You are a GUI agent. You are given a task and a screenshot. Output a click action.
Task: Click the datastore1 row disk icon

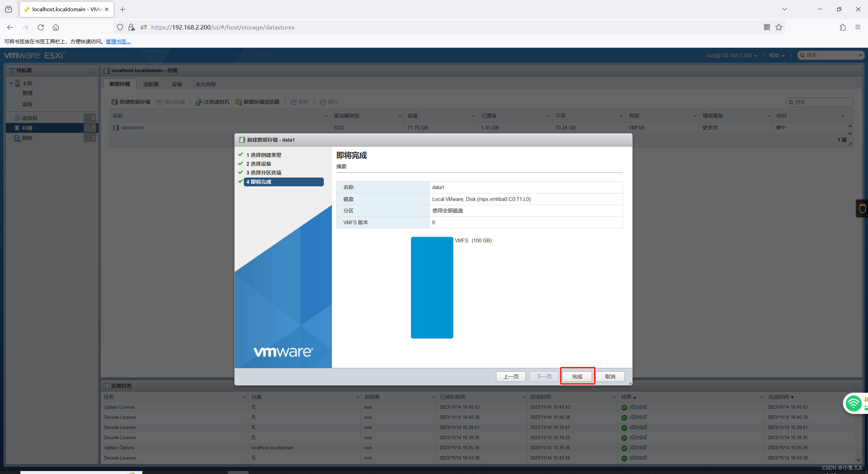(116, 128)
